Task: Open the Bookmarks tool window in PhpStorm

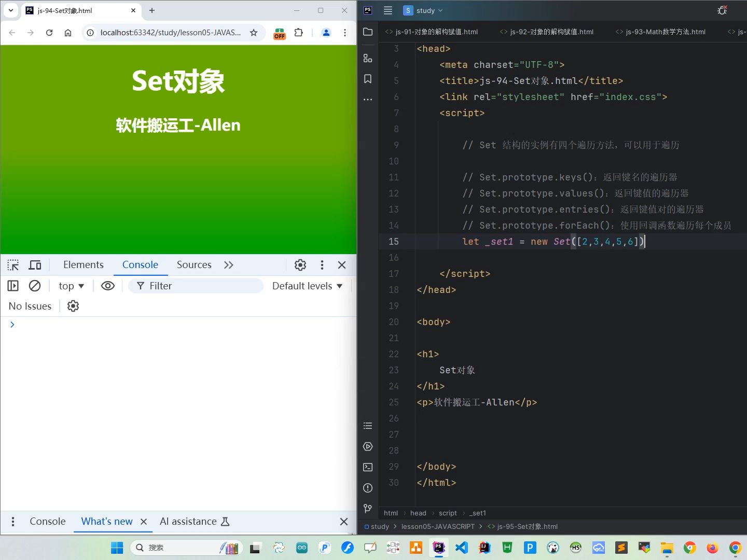Action: point(368,79)
